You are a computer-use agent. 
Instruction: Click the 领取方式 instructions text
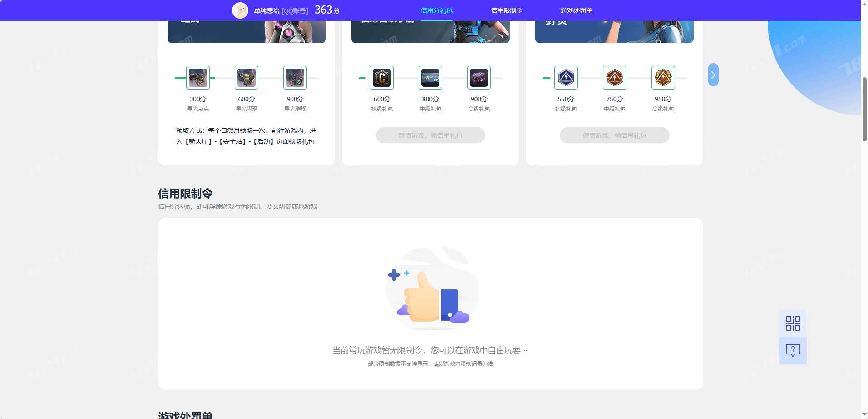click(x=246, y=136)
